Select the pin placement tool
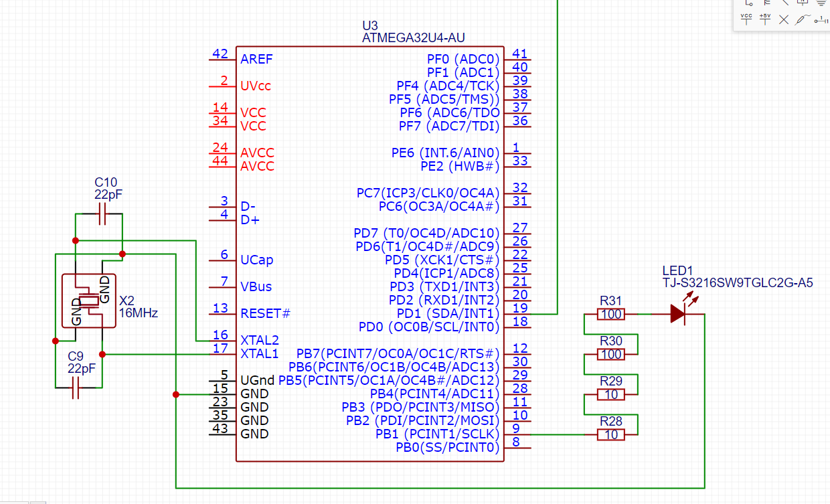 pos(821,19)
